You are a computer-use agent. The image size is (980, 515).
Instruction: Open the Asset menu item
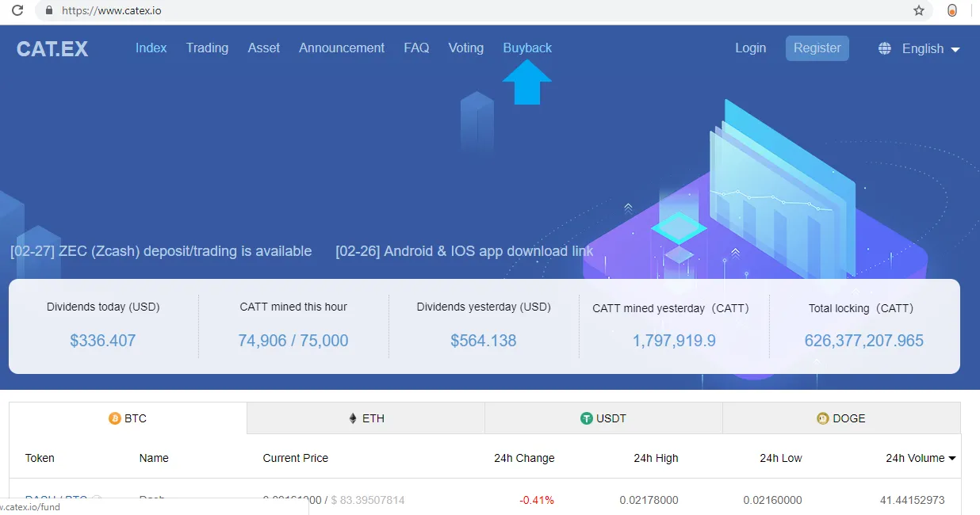[x=264, y=48]
